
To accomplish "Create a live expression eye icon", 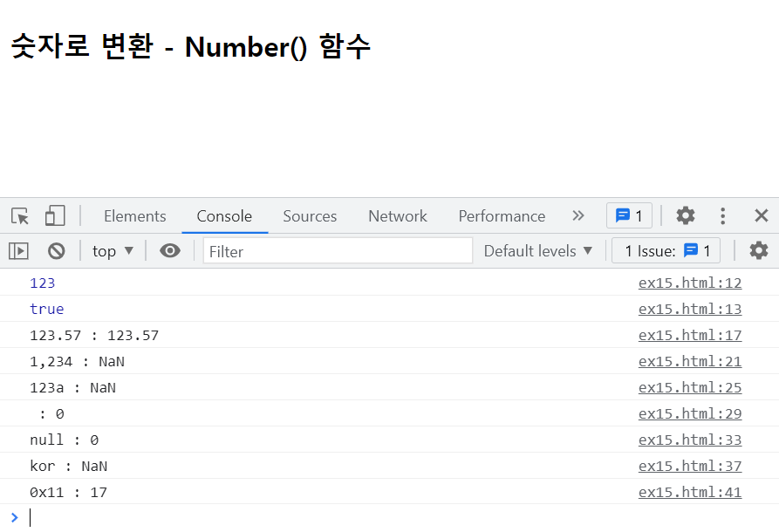I will click(x=170, y=251).
